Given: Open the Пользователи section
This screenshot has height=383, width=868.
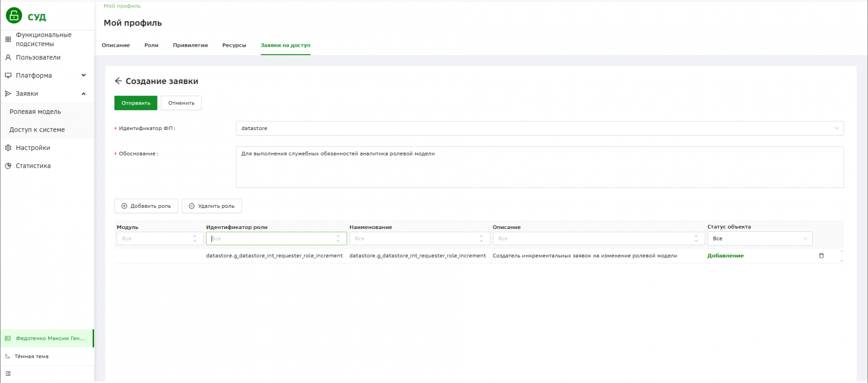Looking at the screenshot, I should 38,57.
